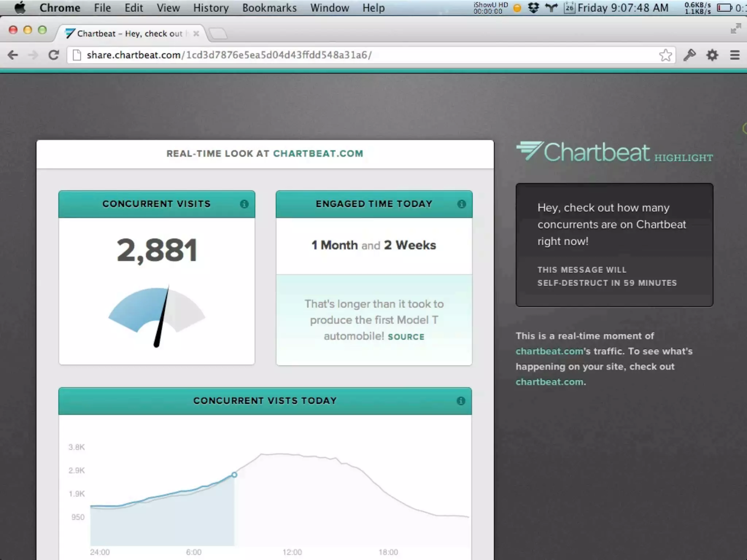Click the Concurrent Visits info icon
This screenshot has height=560, width=747.
[x=244, y=204]
